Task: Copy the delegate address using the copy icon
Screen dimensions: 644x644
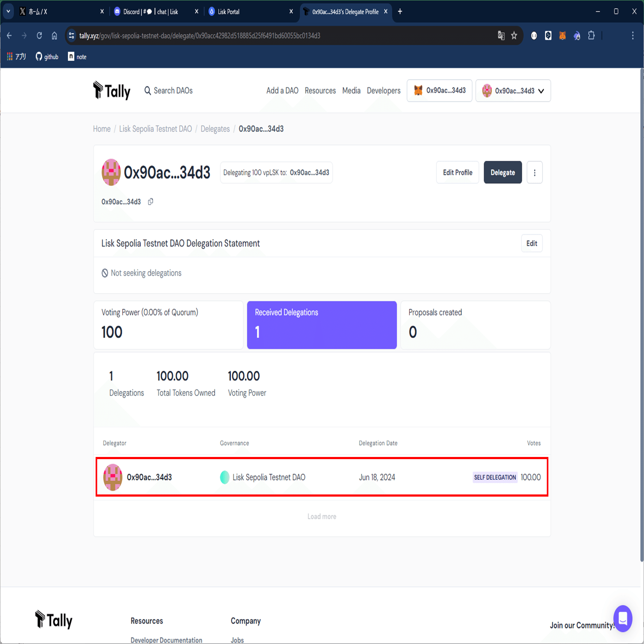Action: [x=150, y=201]
